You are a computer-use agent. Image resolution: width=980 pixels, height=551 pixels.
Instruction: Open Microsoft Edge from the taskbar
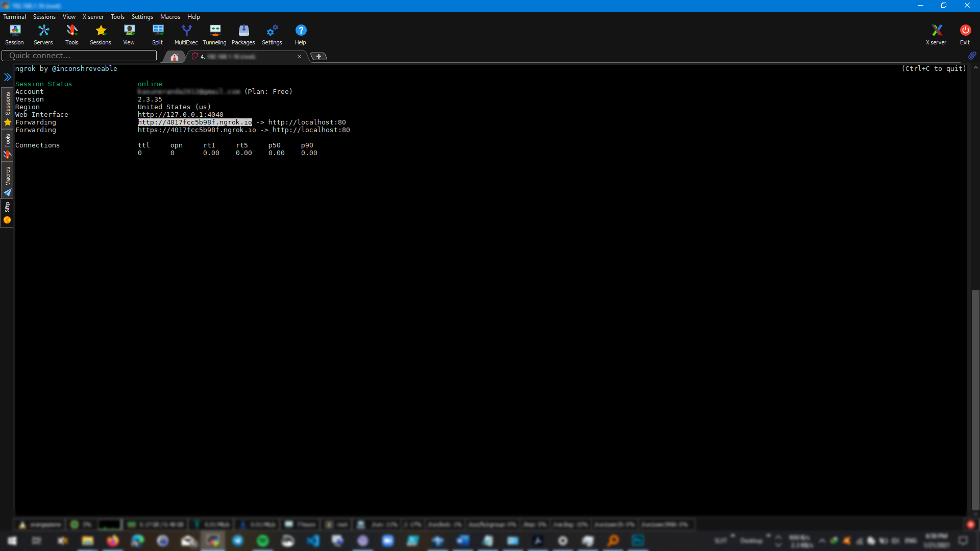[138, 541]
